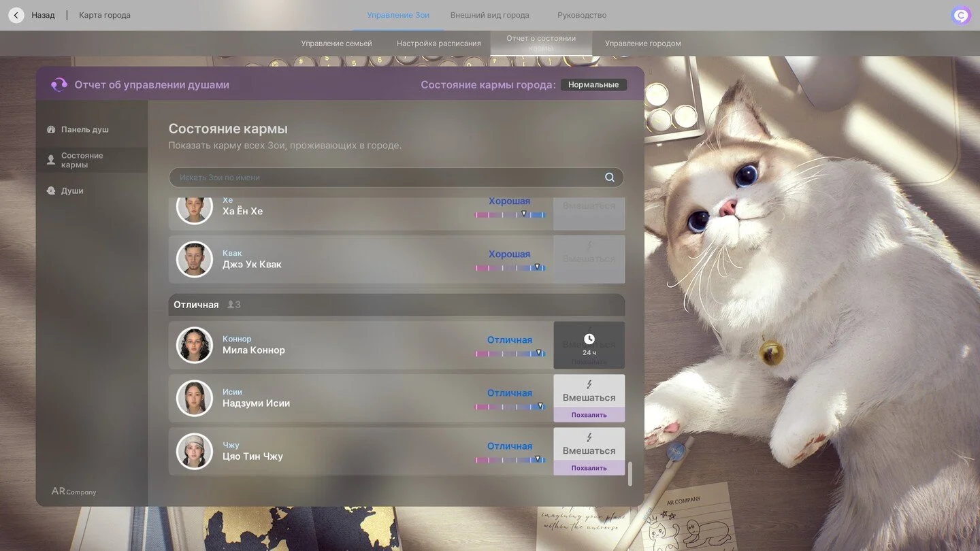
Task: Click the portrait of Надзуми Исии
Action: click(195, 398)
